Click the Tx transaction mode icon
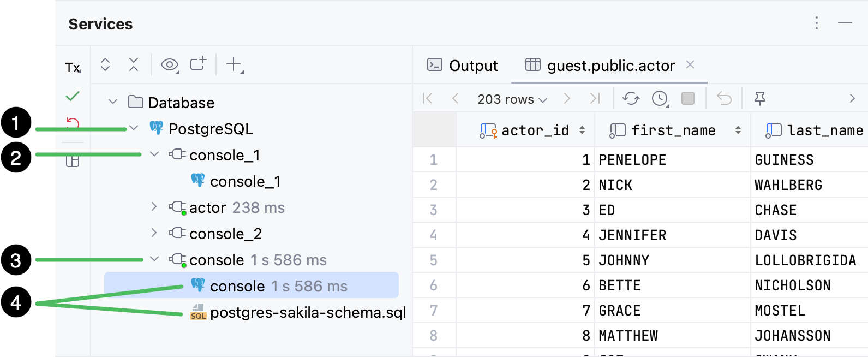The width and height of the screenshot is (868, 357). point(73,67)
